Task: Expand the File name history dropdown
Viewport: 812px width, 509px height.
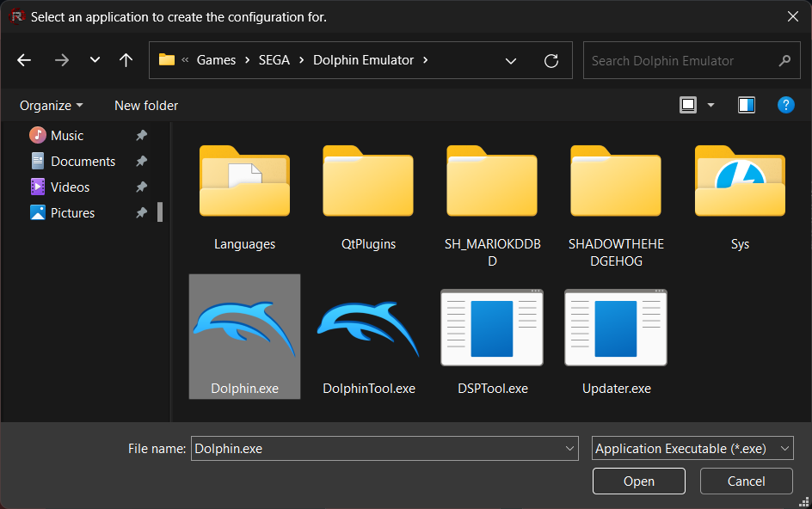Action: click(x=569, y=449)
